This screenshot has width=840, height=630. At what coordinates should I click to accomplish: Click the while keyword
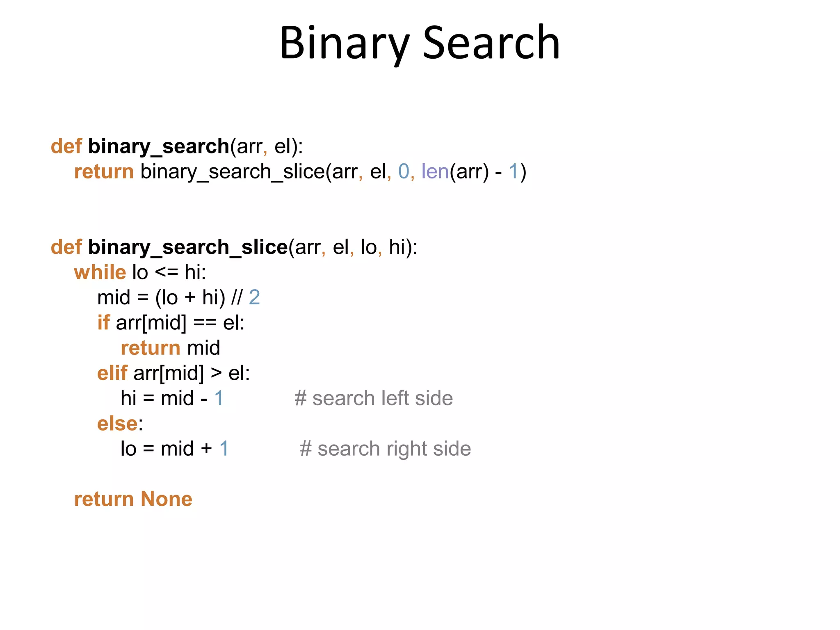(100, 272)
